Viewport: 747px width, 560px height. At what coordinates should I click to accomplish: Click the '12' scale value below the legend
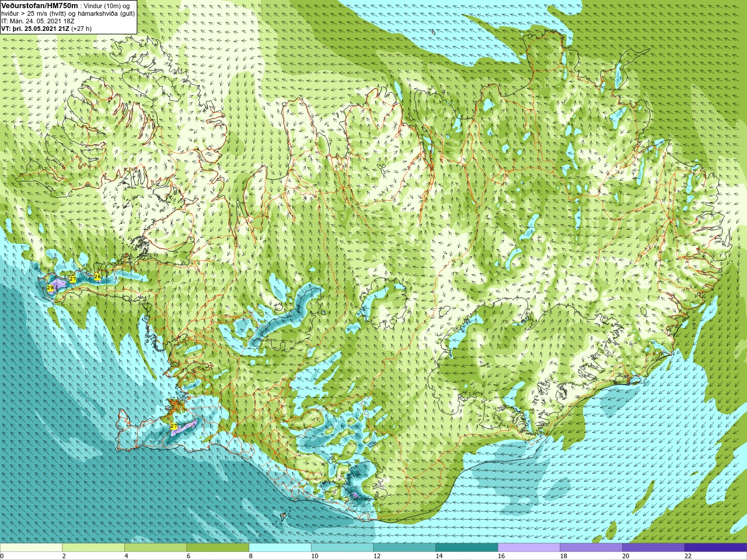pos(377,556)
